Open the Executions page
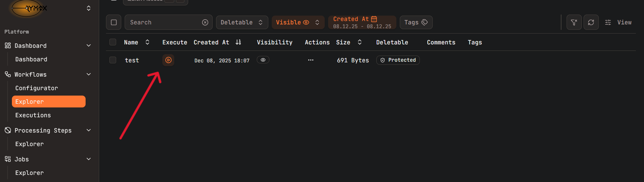The height and width of the screenshot is (182, 644). tap(49, 115)
